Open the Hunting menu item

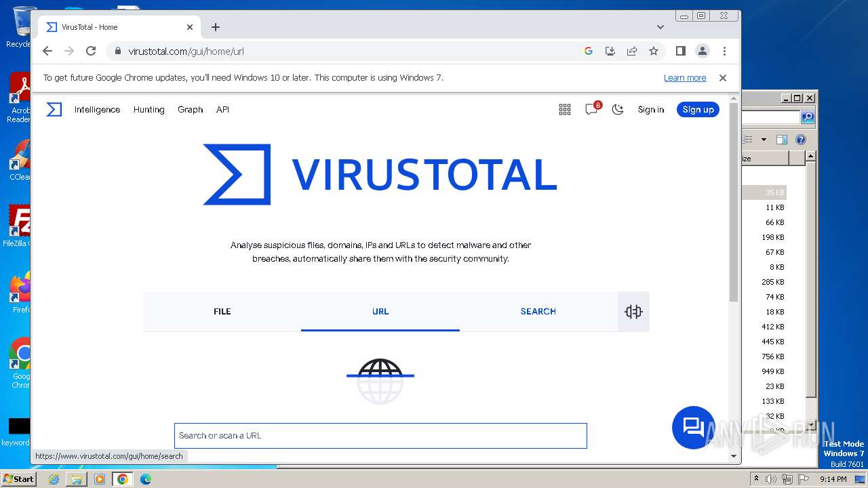pos(149,109)
